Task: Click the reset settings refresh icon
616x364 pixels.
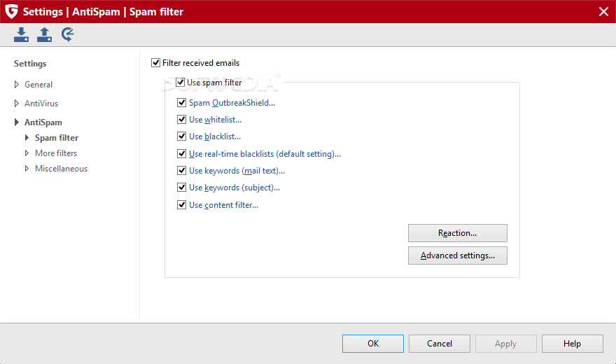Action: (68, 34)
